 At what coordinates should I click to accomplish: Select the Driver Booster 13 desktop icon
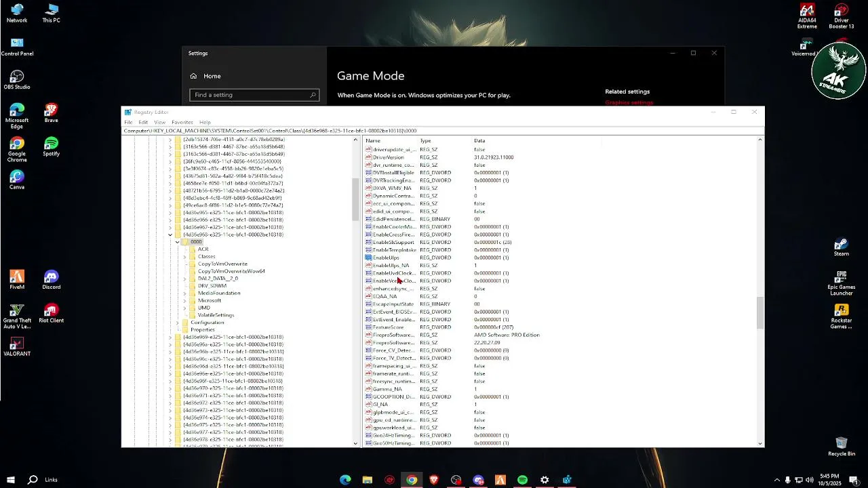[842, 16]
